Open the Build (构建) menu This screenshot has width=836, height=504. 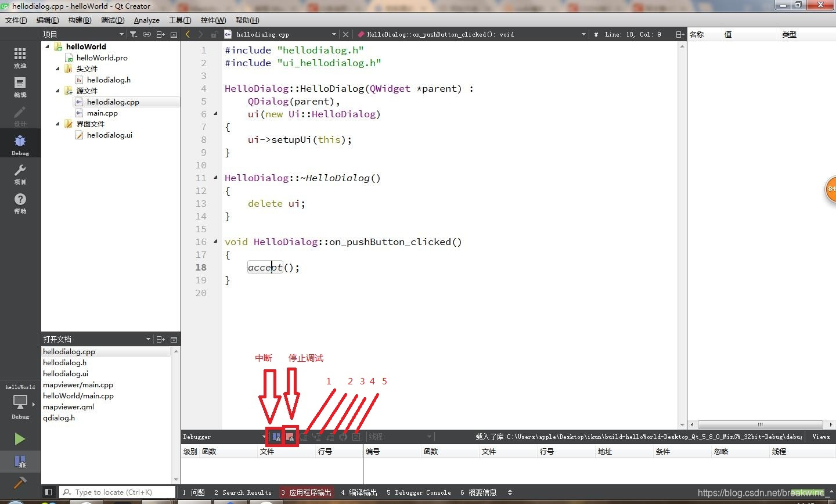pos(80,20)
